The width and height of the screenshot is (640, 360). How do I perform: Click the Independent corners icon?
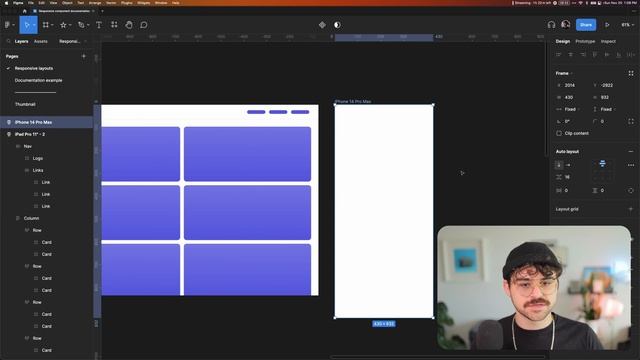[631, 121]
